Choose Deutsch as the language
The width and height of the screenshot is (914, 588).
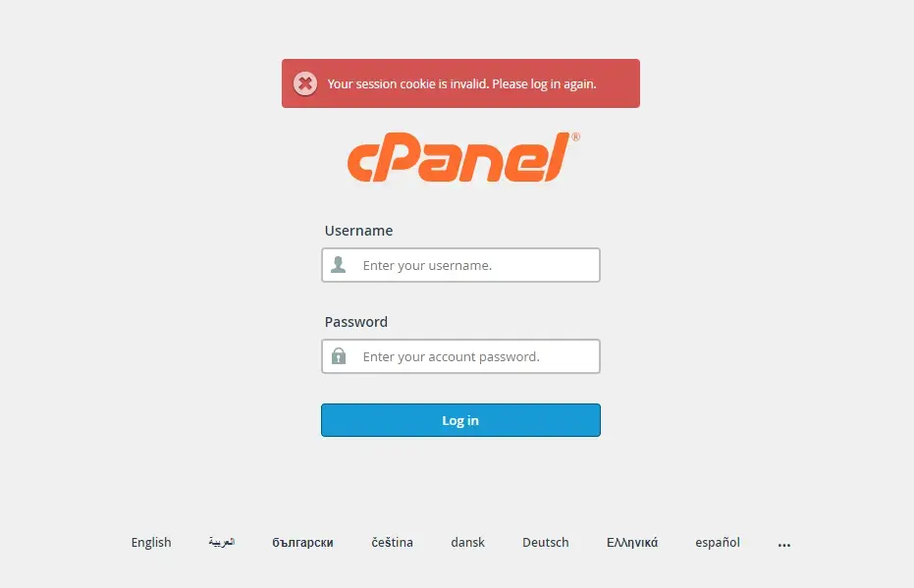[x=546, y=543]
